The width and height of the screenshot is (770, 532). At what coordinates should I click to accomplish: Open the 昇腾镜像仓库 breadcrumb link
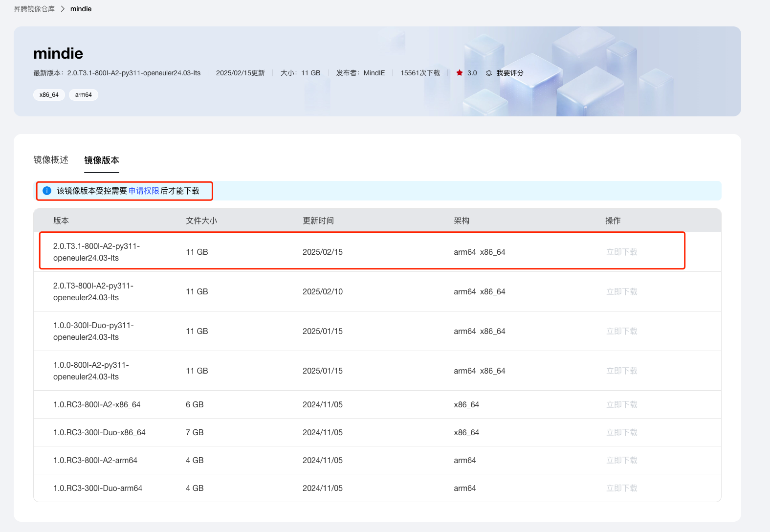[34, 9]
